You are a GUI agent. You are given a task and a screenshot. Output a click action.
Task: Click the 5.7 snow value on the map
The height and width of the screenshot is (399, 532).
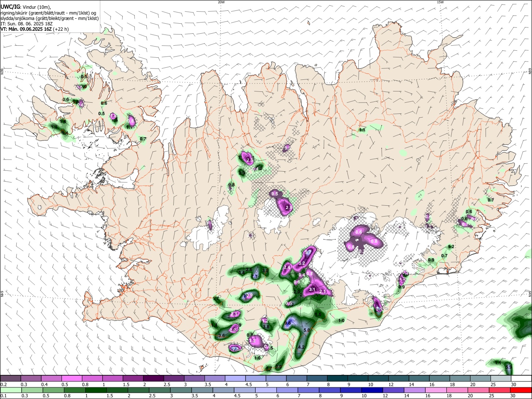point(308,252)
